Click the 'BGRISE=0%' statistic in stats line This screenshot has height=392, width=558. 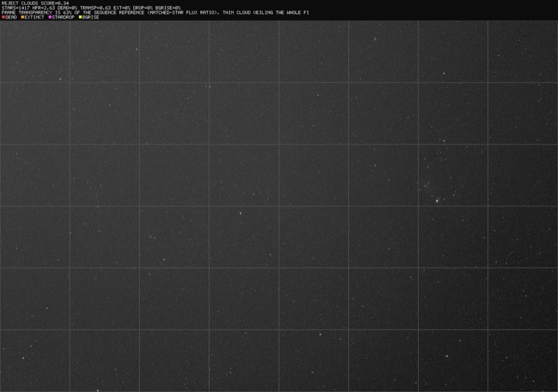click(x=168, y=8)
